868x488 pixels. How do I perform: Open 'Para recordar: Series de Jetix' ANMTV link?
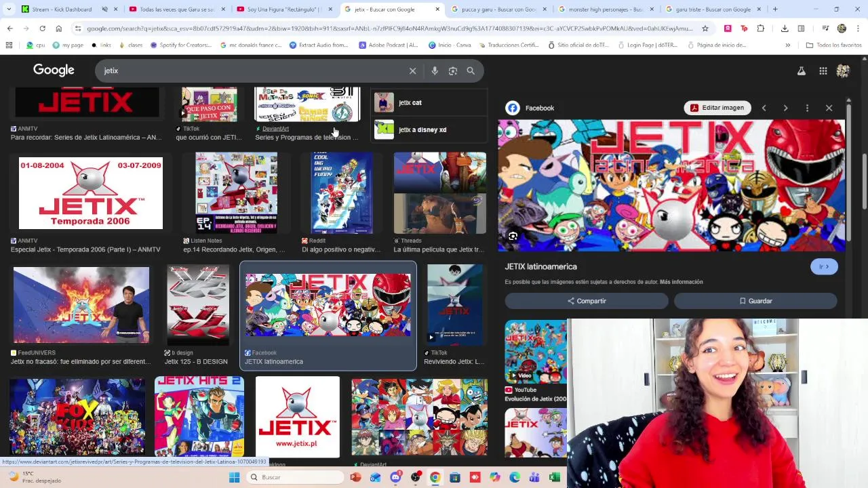click(x=86, y=138)
